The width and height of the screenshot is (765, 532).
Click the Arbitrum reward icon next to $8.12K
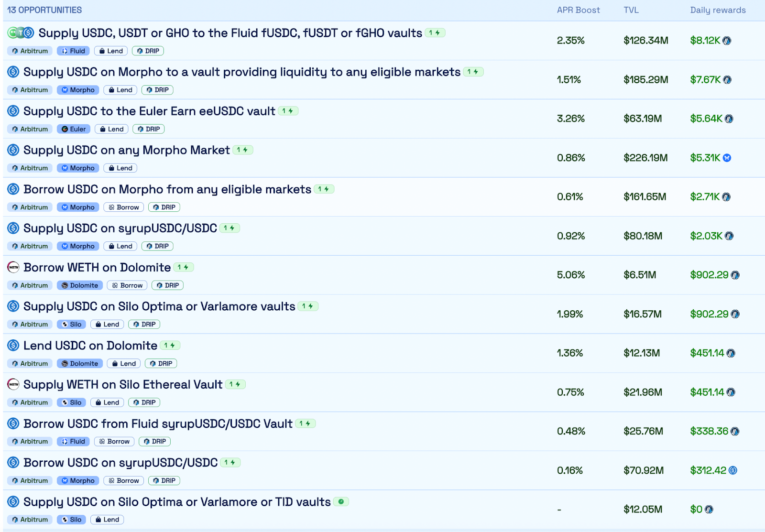tap(727, 41)
